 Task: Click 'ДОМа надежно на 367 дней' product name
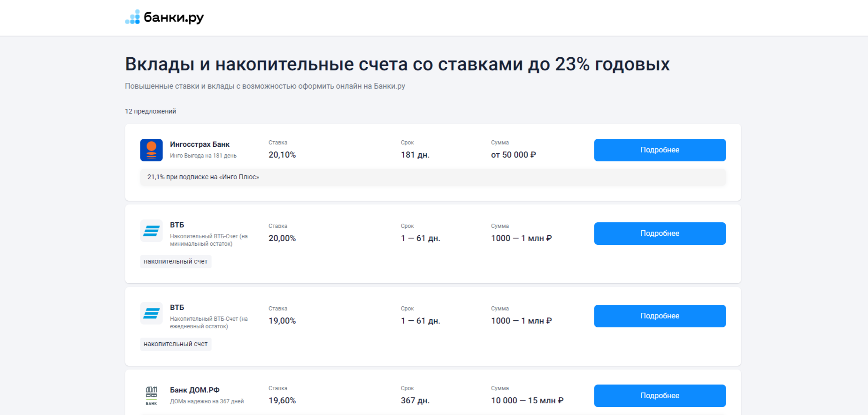pyautogui.click(x=207, y=401)
